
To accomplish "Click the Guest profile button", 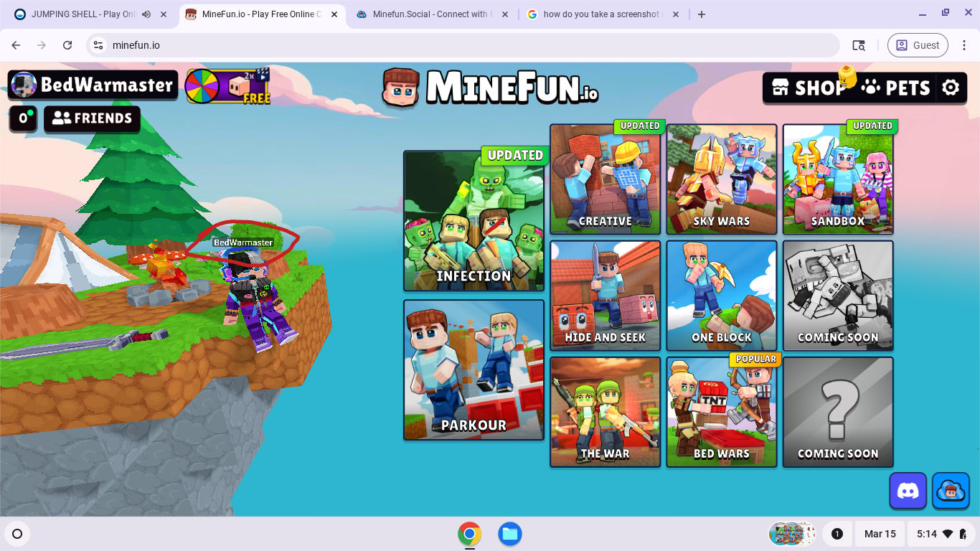I will click(918, 45).
